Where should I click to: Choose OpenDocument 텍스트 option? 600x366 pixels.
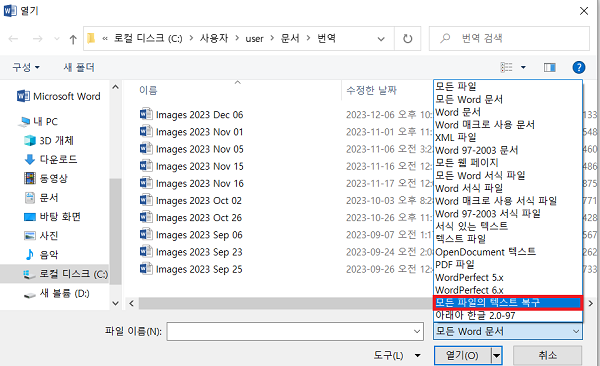[508, 252]
